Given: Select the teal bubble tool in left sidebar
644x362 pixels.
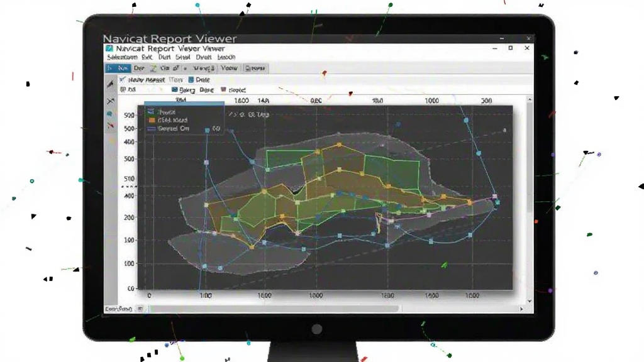Looking at the screenshot, I should (x=109, y=114).
